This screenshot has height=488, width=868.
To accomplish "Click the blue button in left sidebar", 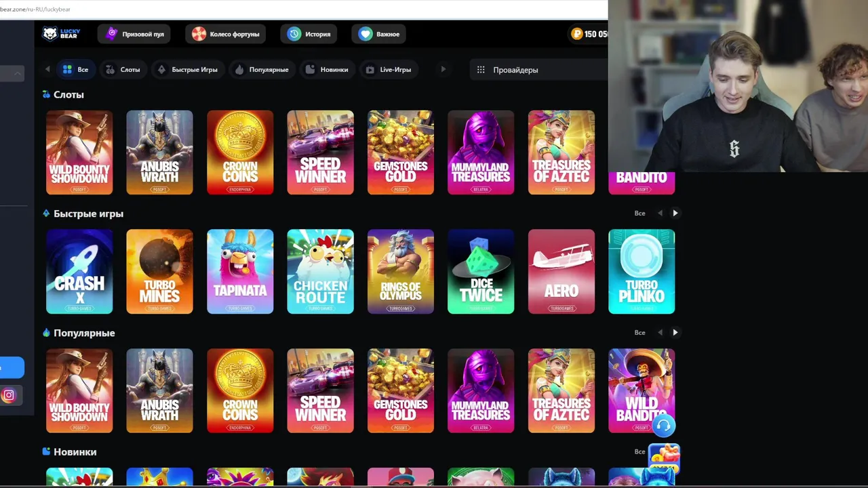I will (12, 367).
